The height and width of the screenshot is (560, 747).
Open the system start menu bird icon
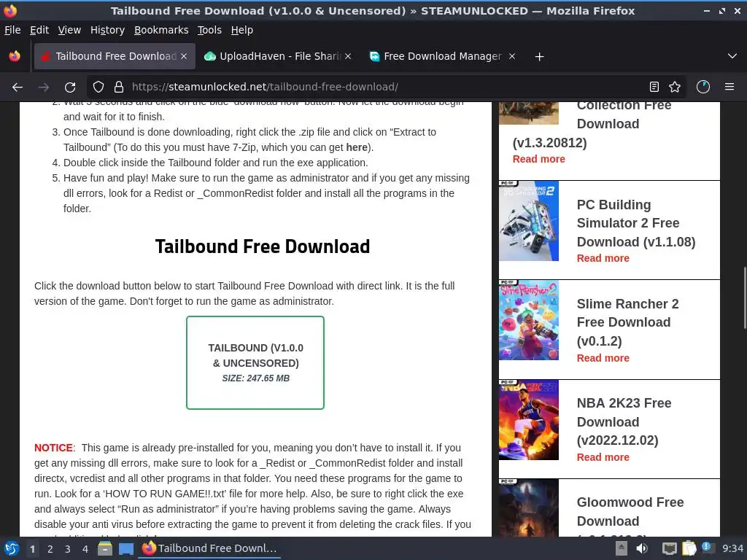pyautogui.click(x=12, y=548)
